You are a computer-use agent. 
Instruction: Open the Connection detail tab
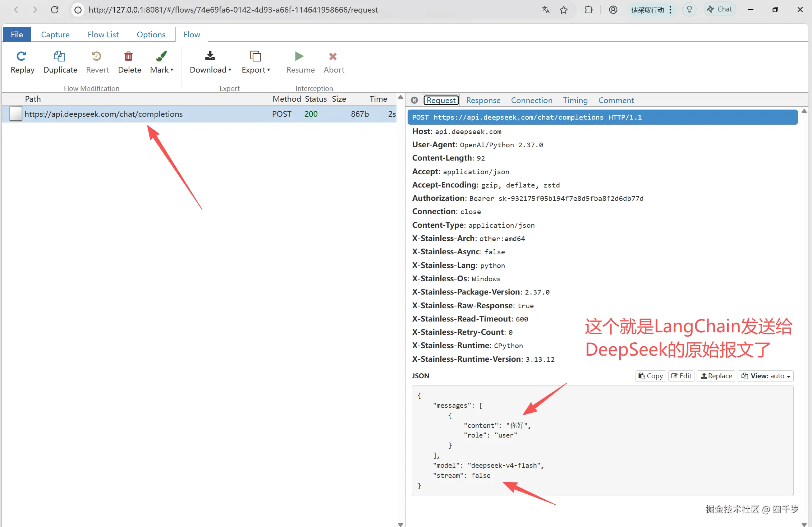coord(532,100)
